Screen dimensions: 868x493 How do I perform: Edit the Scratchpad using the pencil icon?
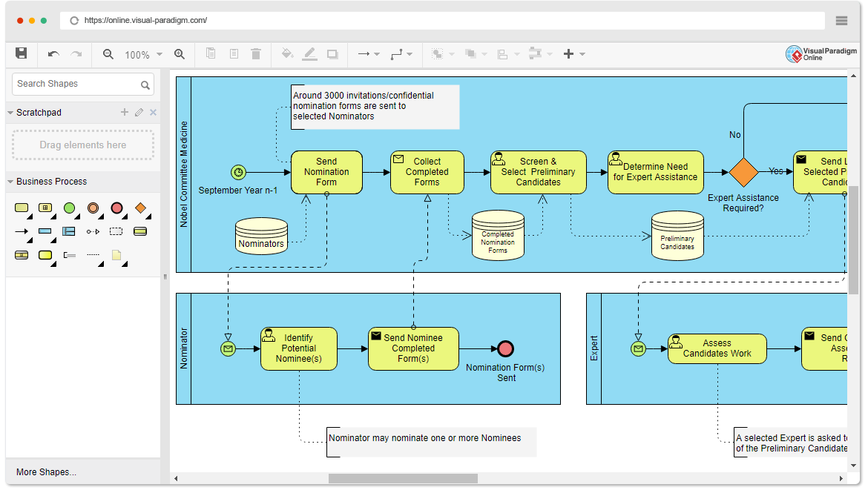pyautogui.click(x=138, y=112)
